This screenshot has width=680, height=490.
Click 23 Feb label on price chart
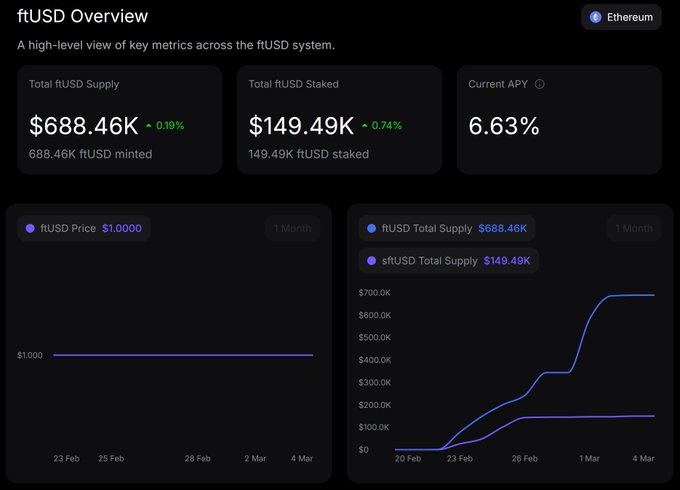[x=66, y=458]
